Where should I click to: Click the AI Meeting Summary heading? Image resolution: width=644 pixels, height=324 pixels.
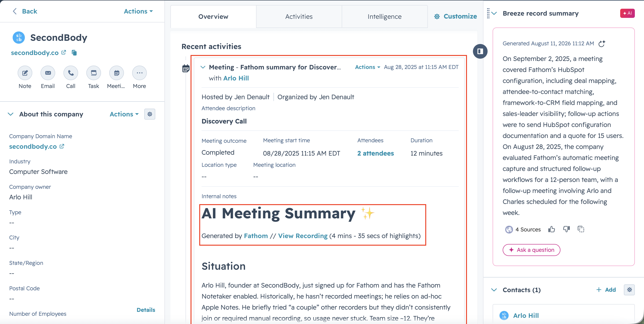[x=278, y=213]
